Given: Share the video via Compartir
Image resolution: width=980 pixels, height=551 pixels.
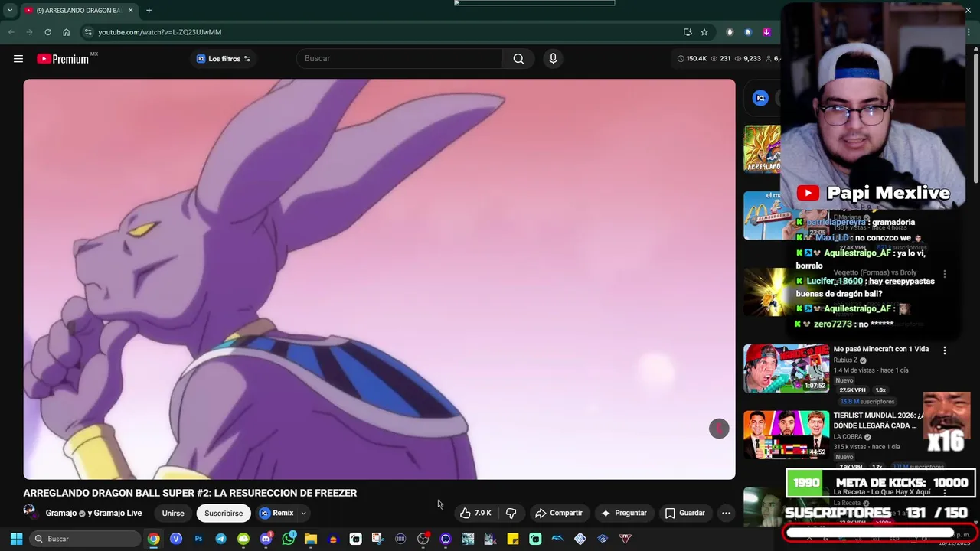Looking at the screenshot, I should click(558, 513).
